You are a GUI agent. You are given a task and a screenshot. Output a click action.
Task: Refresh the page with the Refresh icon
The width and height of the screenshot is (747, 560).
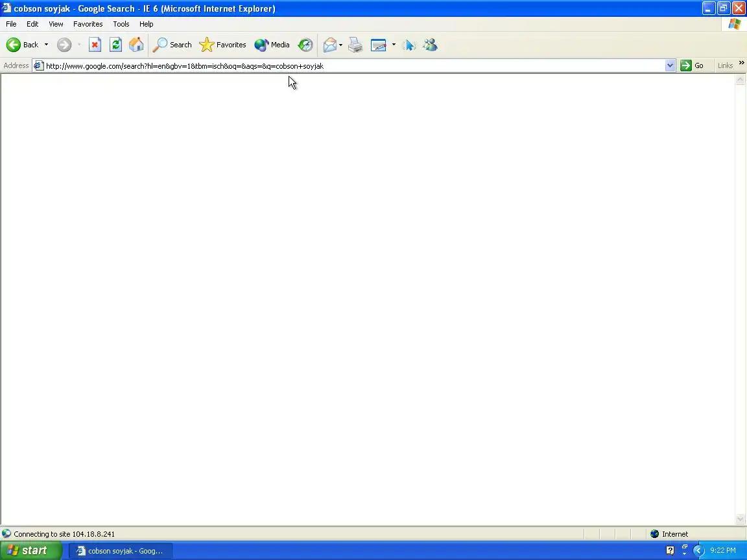point(116,45)
